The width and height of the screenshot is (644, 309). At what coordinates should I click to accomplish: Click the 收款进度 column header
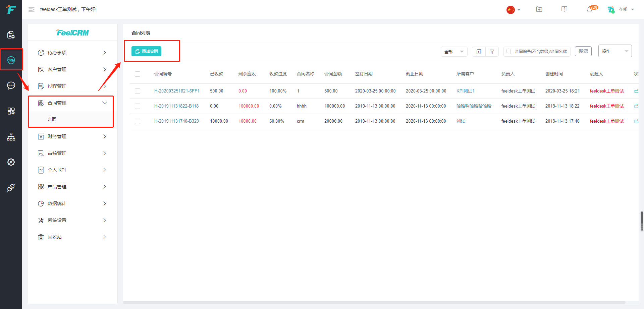[x=278, y=74]
